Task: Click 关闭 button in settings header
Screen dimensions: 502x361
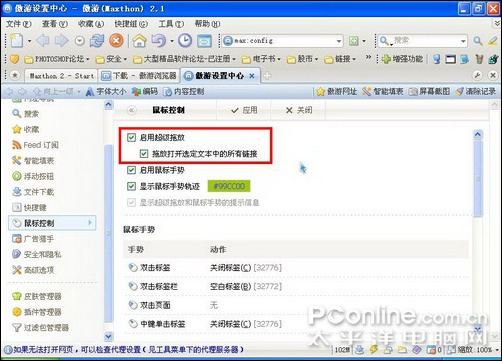Action: tap(299, 110)
